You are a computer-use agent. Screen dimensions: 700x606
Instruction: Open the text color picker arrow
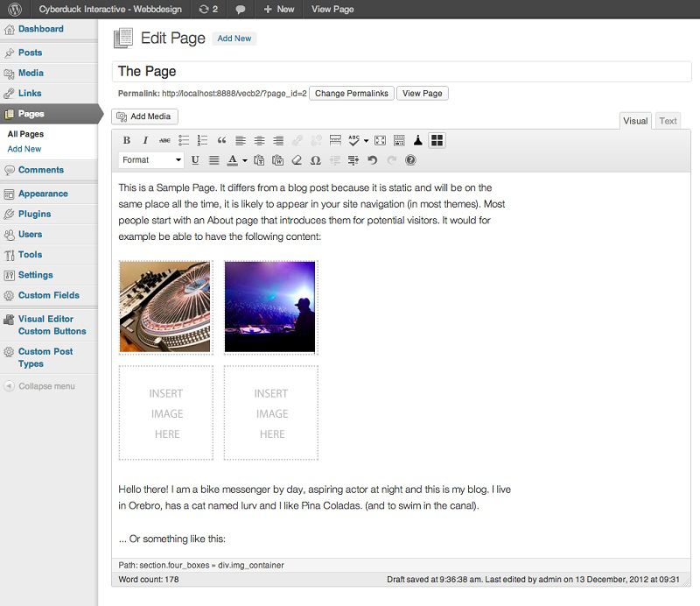pos(245,160)
